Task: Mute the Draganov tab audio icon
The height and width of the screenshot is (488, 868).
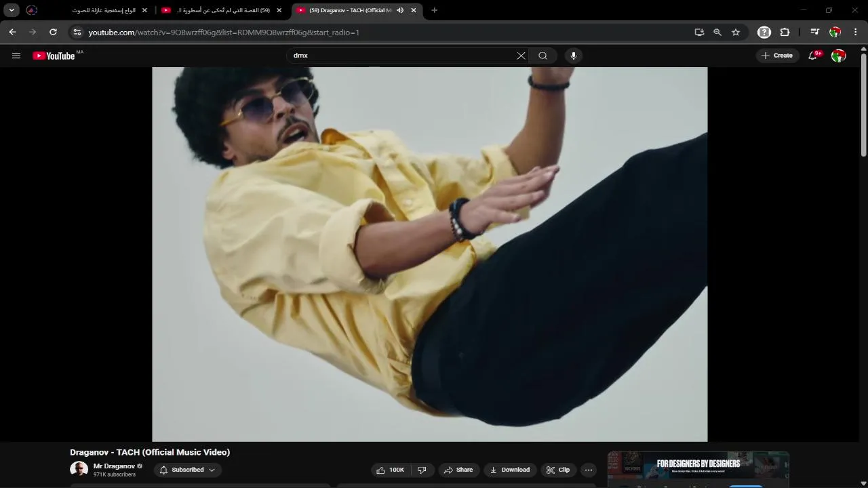Action: (400, 10)
